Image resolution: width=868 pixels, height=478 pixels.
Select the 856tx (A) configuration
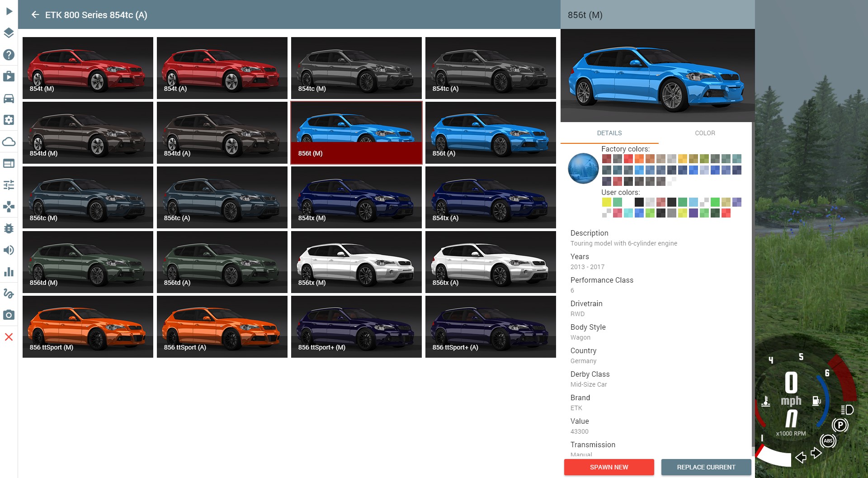pyautogui.click(x=491, y=262)
